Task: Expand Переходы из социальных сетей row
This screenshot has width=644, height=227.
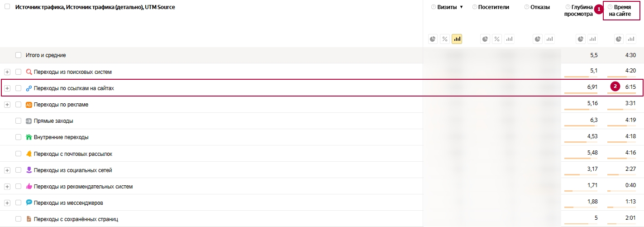Action: [7, 170]
